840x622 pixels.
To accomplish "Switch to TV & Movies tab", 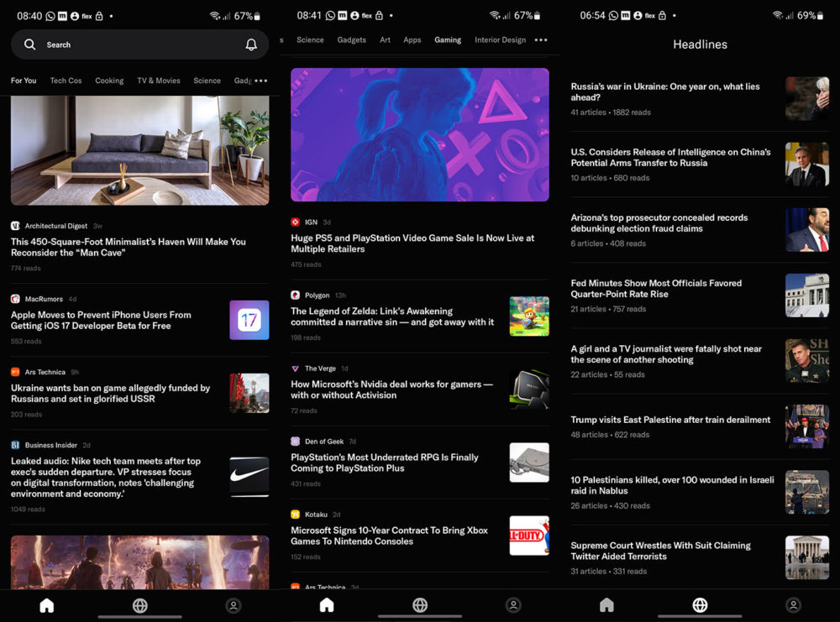I will coord(159,81).
